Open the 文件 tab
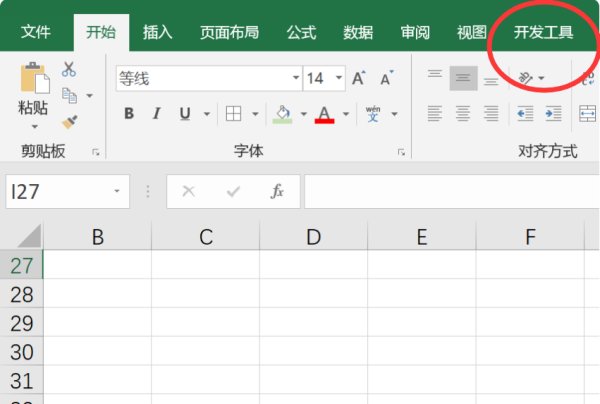 pos(36,32)
